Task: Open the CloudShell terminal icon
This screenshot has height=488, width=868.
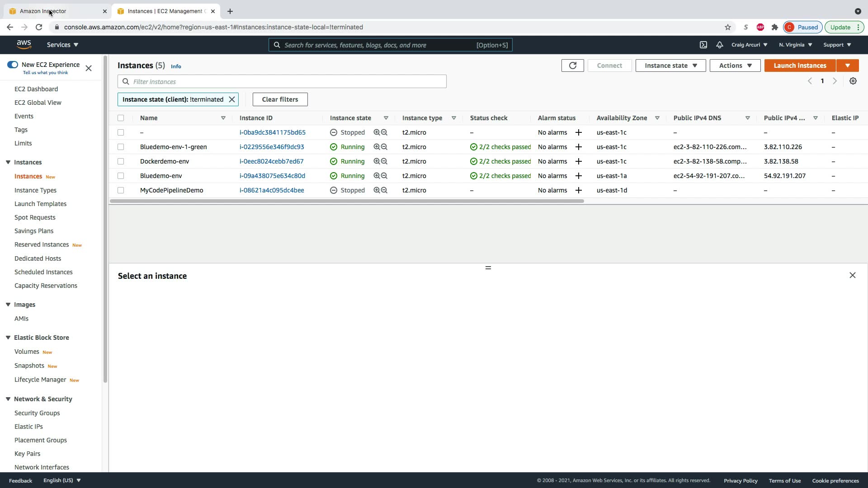Action: click(703, 45)
